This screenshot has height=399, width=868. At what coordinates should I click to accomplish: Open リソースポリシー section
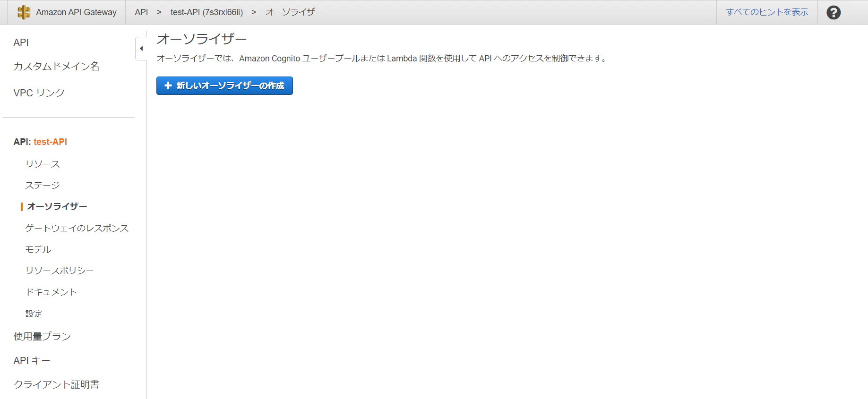pyautogui.click(x=60, y=271)
